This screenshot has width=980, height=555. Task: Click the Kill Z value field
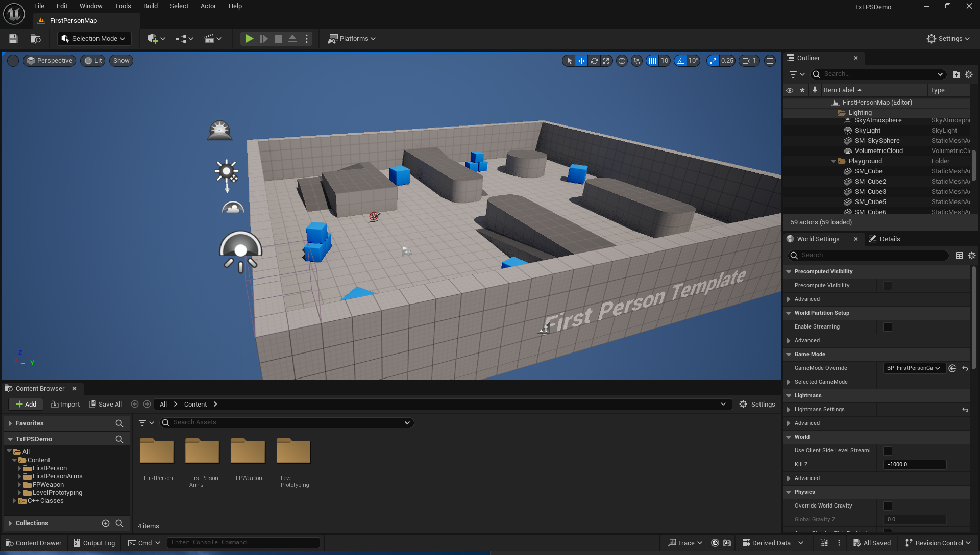pyautogui.click(x=915, y=465)
